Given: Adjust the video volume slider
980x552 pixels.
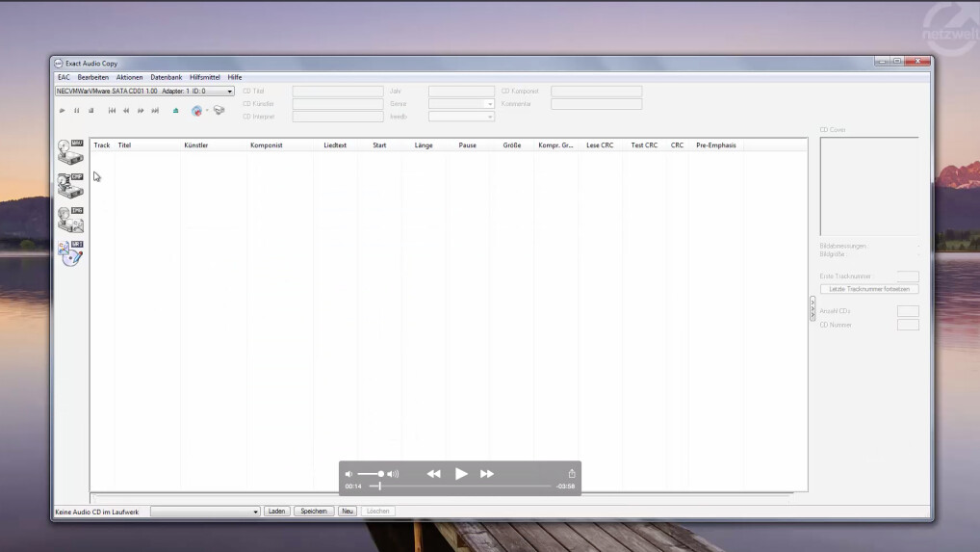Looking at the screenshot, I should 373,474.
